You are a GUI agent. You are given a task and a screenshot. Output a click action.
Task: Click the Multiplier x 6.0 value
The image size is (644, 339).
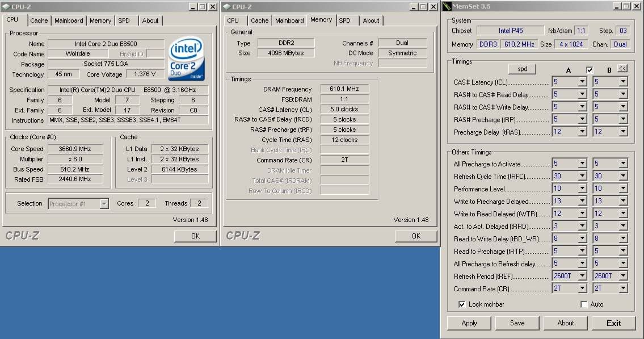point(75,159)
